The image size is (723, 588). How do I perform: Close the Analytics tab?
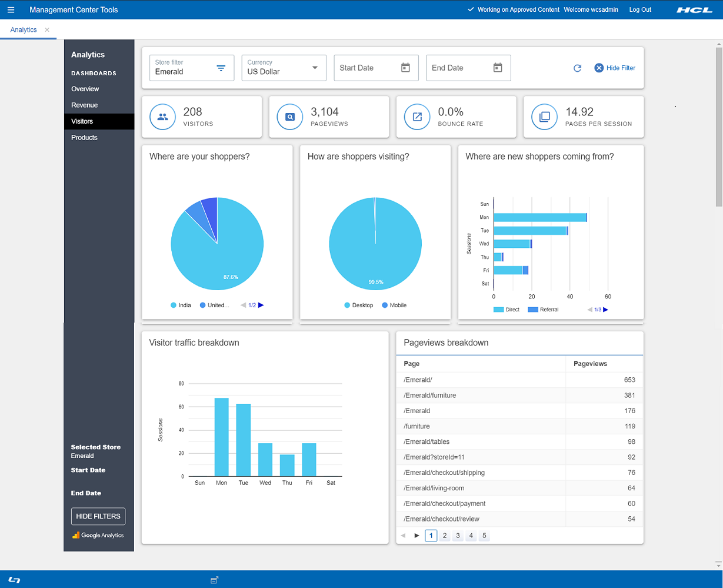coord(47,30)
